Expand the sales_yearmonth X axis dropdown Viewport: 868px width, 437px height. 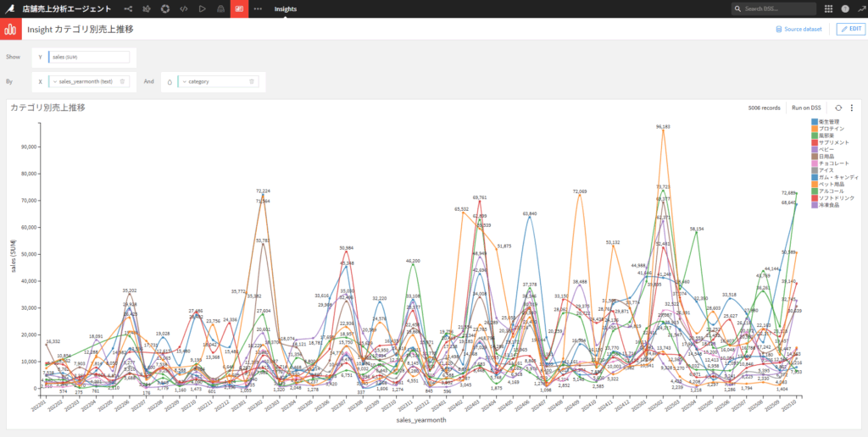point(55,81)
